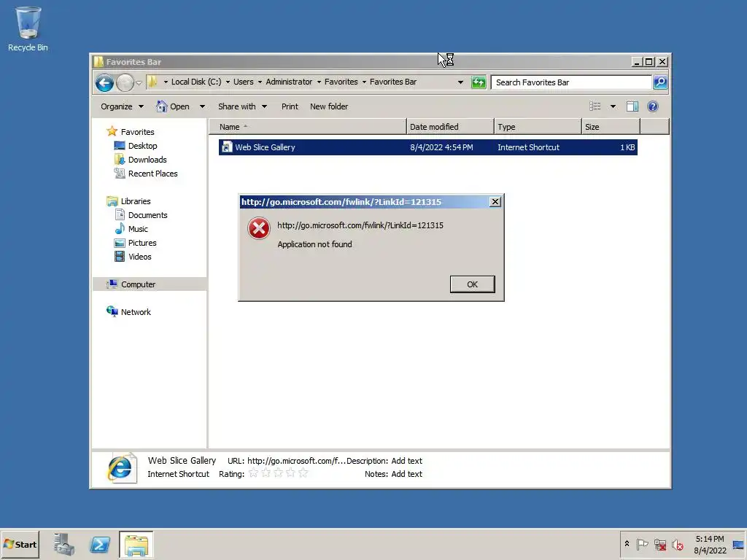747x560 pixels.
Task: Sort by the Size column header
Action: [611, 127]
